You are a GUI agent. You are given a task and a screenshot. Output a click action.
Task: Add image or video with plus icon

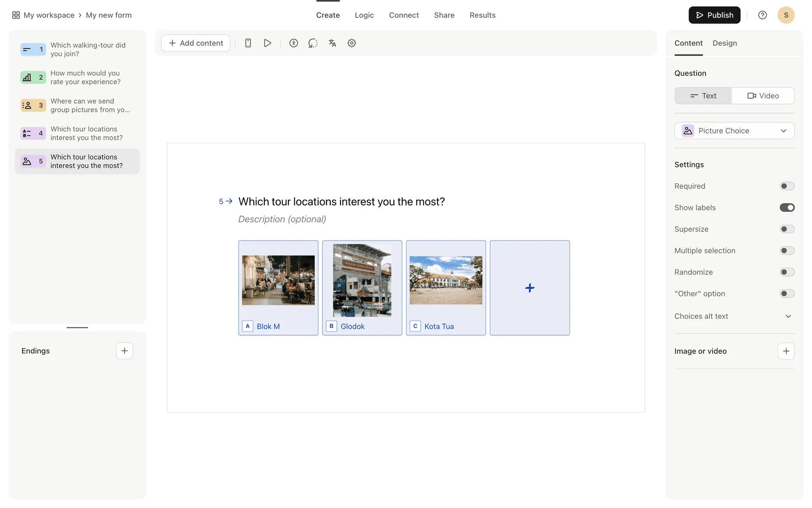pyautogui.click(x=786, y=351)
